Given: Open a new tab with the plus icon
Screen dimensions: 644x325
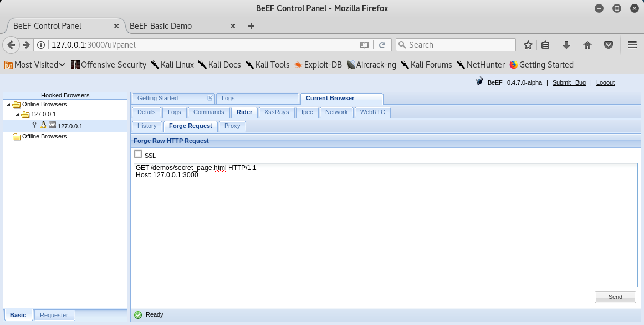Looking at the screenshot, I should [251, 26].
